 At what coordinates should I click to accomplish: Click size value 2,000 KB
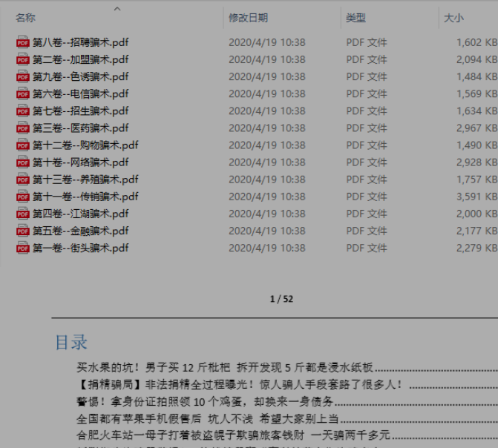pos(477,214)
